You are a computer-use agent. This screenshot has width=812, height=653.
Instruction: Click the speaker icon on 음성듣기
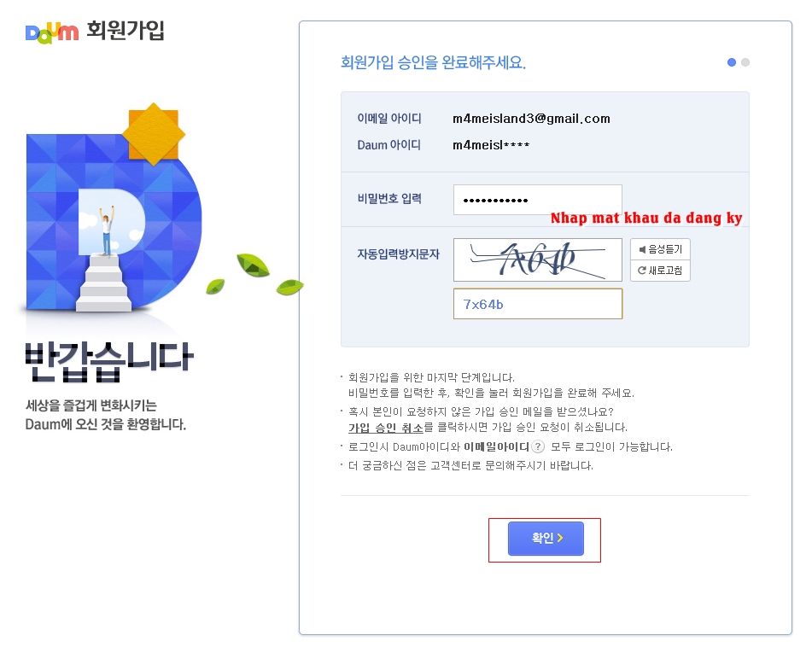pyautogui.click(x=643, y=249)
